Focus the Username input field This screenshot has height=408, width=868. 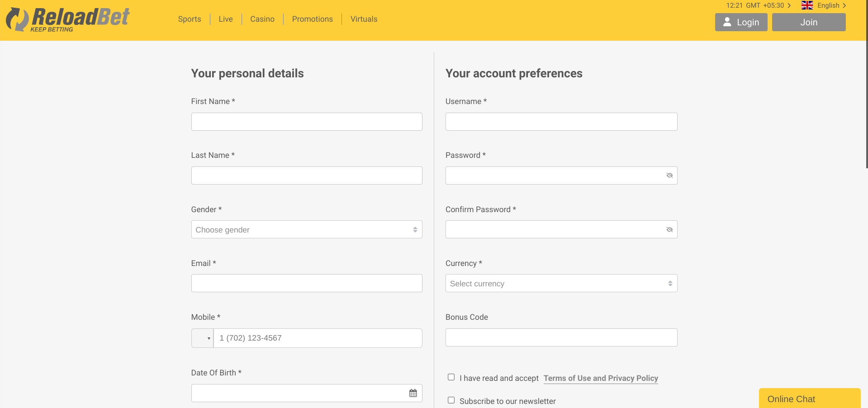561,122
